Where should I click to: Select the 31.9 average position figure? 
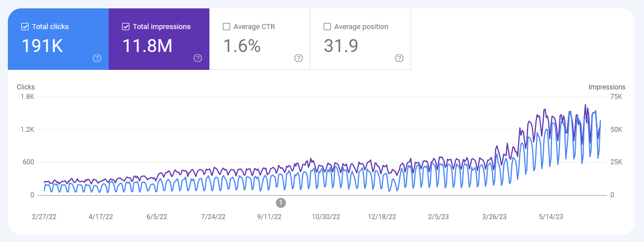click(341, 46)
